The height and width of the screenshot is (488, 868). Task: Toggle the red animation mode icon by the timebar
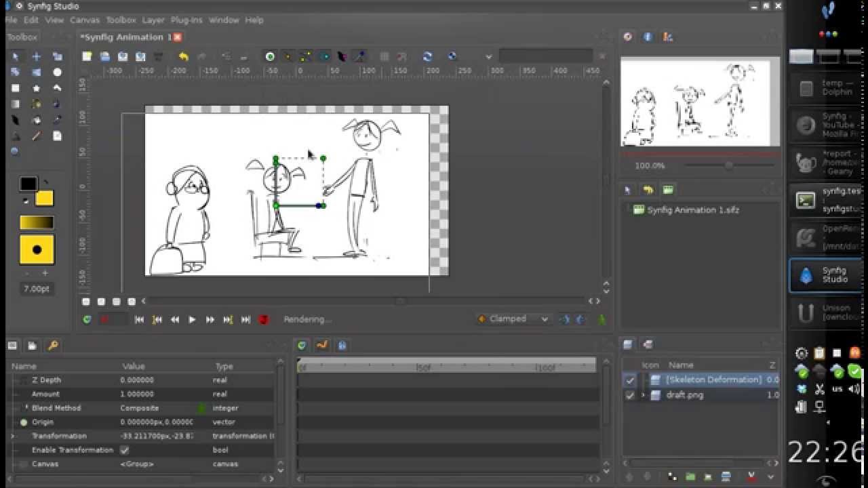(x=264, y=319)
